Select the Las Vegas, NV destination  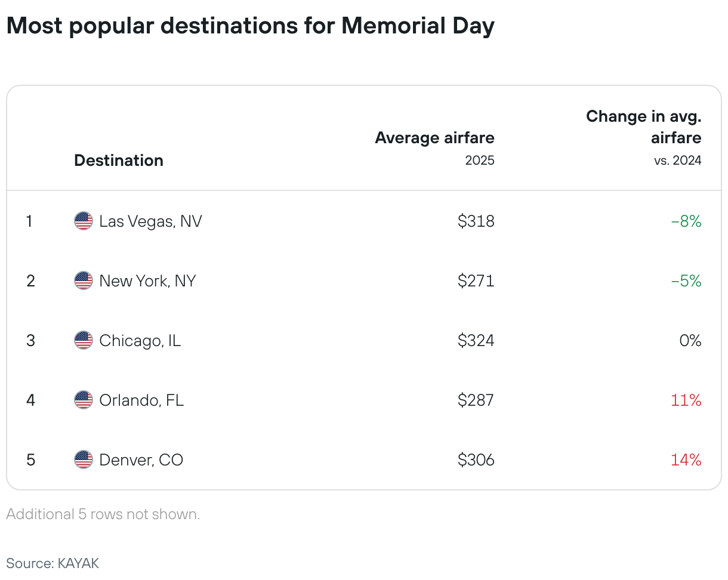pyautogui.click(x=150, y=222)
